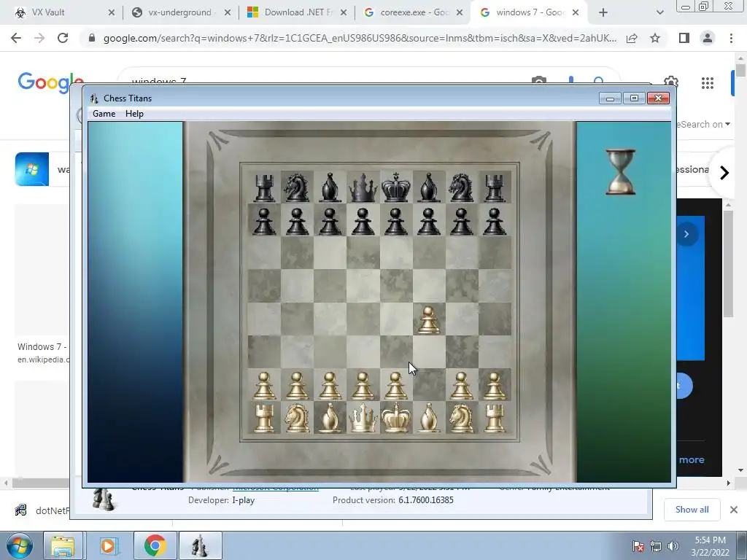This screenshot has height=560, width=747.
Task: Select the black queen piece
Action: 363,187
